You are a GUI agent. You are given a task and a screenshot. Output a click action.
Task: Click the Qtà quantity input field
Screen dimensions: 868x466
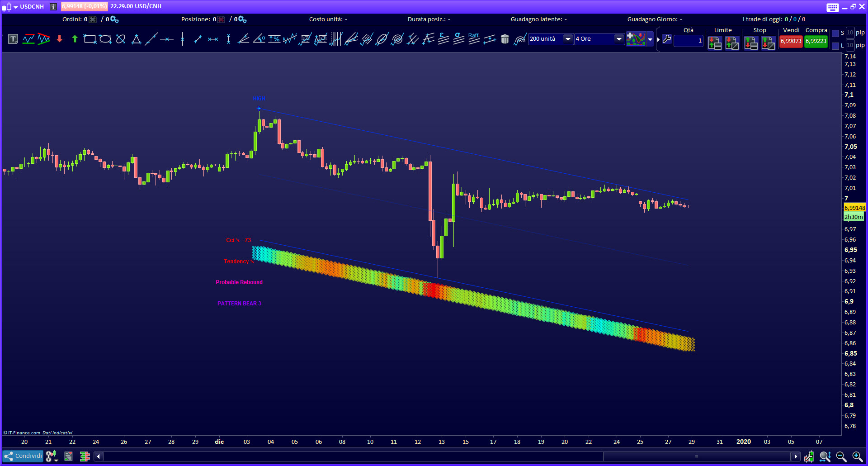[x=688, y=41]
